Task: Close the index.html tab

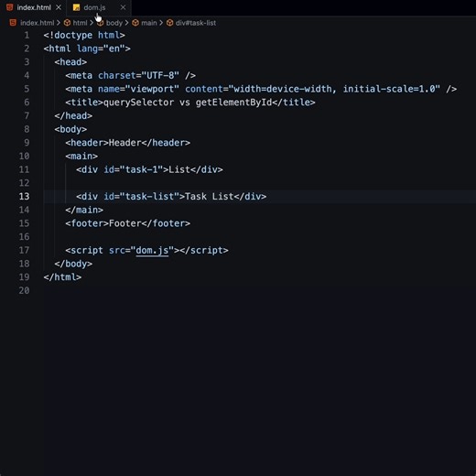Action: 59,7
